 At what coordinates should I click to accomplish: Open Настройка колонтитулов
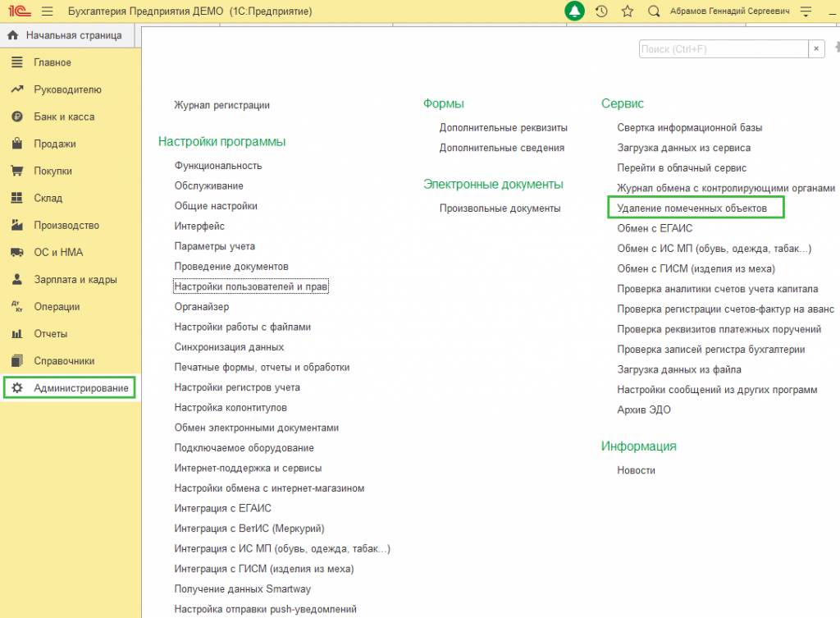coord(231,408)
